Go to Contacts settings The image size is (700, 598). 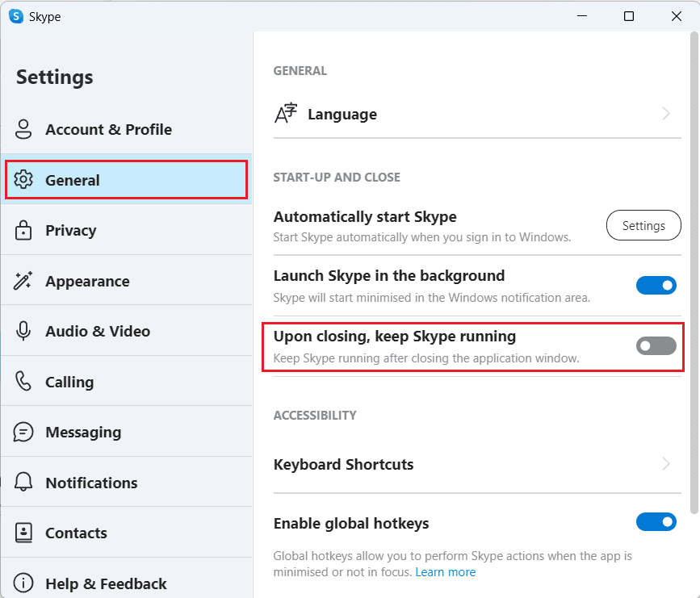click(x=127, y=533)
